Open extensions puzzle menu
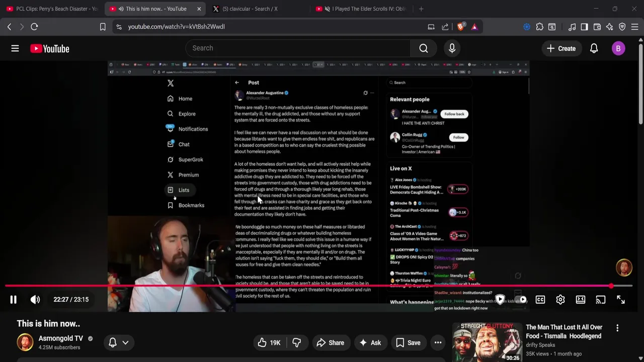Viewport: 644px width, 362px height. click(540, 27)
